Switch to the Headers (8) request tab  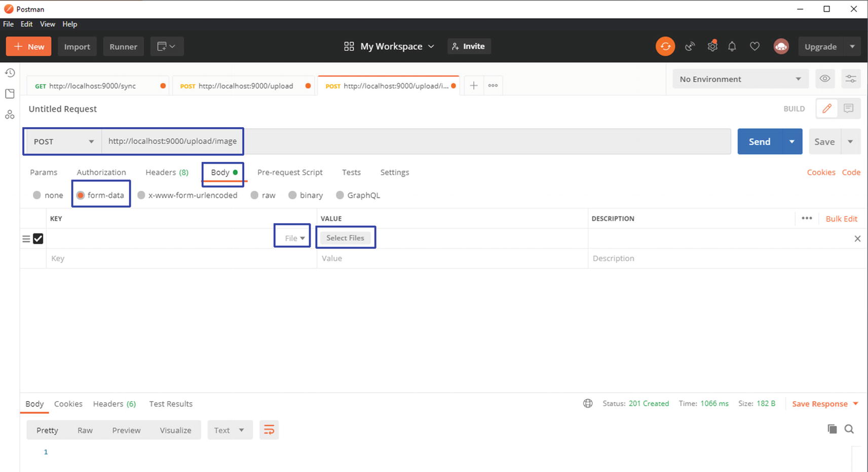(167, 172)
